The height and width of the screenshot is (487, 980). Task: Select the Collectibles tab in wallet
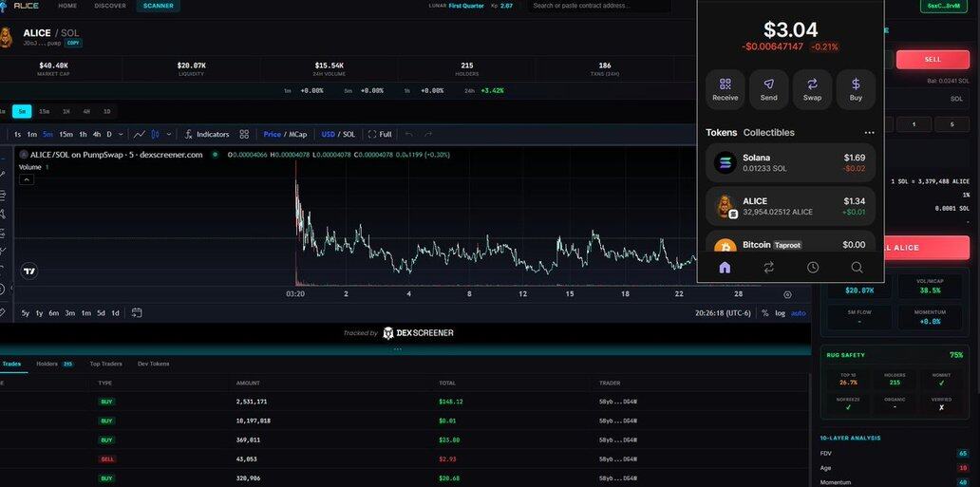tap(768, 133)
